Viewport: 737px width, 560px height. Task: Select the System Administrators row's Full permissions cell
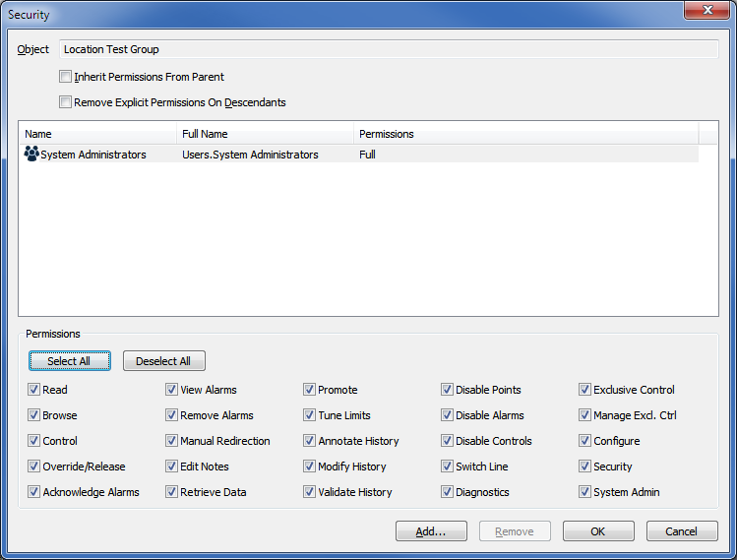click(x=368, y=155)
